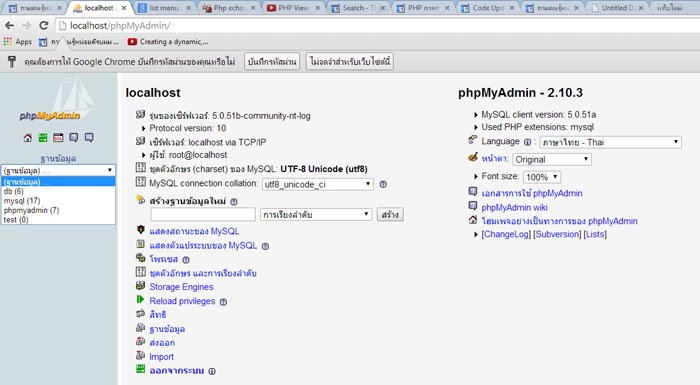The width and height of the screenshot is (700, 385).
Task: Click help icon beside Reload privileges
Action: click(x=223, y=302)
